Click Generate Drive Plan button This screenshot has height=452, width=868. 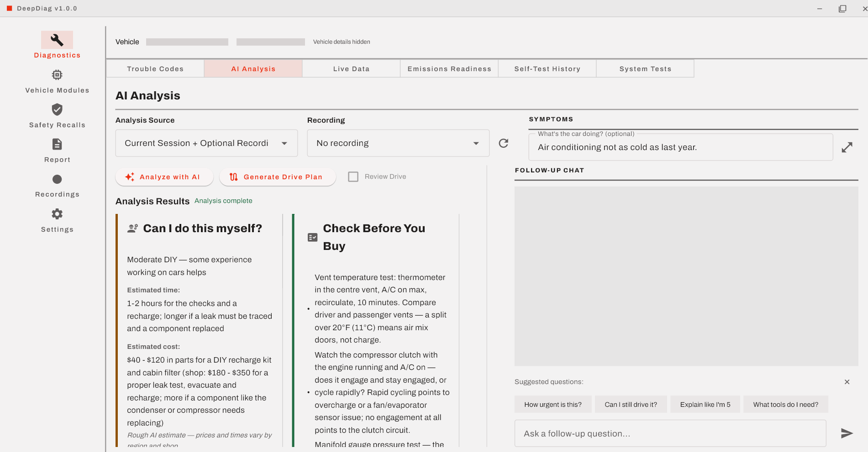[x=278, y=177]
